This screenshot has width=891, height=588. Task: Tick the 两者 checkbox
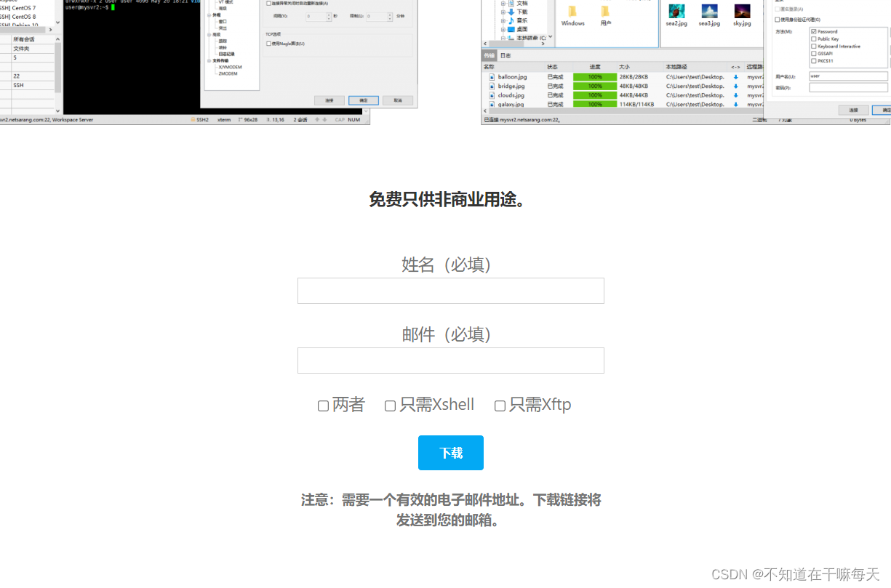[323, 406]
